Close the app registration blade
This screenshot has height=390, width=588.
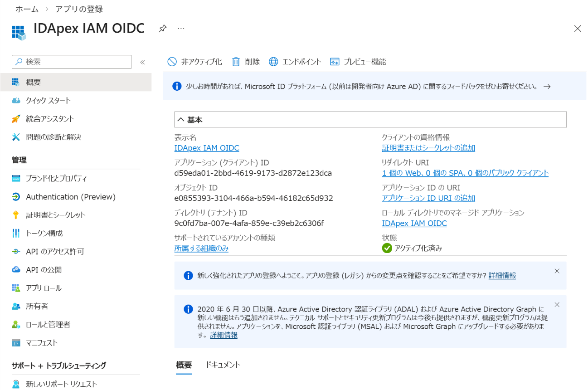click(578, 29)
